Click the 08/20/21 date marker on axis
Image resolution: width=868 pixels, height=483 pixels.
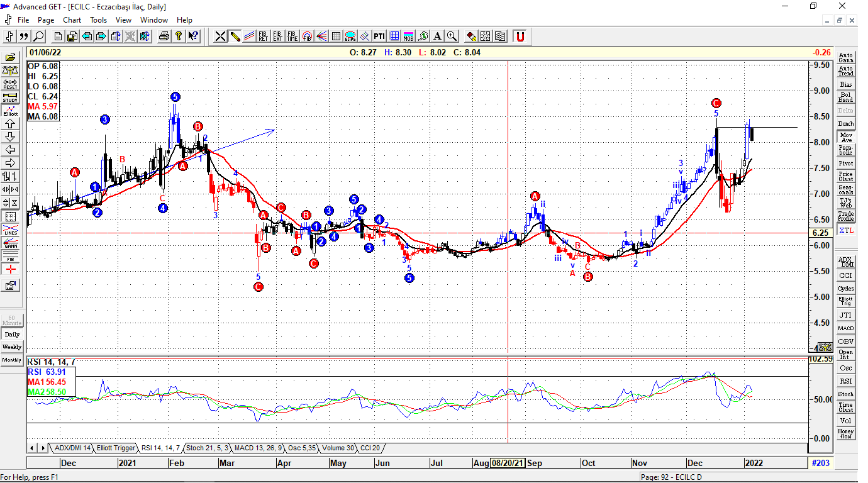(x=508, y=463)
